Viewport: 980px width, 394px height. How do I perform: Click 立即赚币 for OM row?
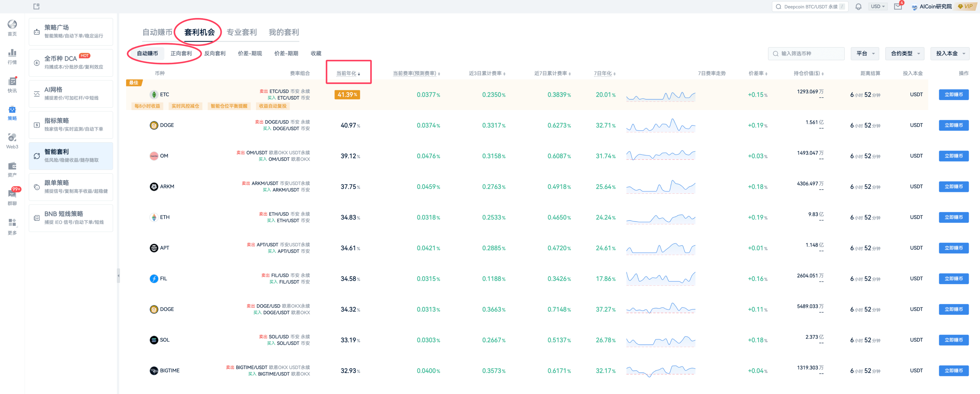click(953, 156)
